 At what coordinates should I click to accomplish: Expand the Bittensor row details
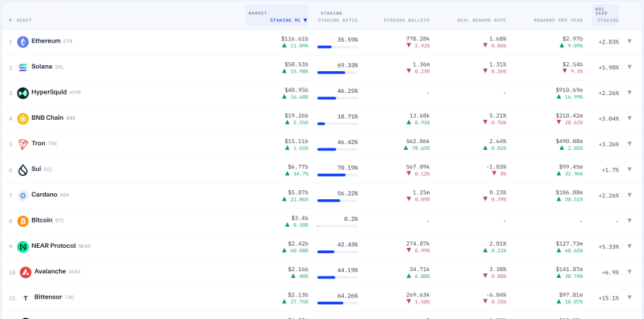coord(629,297)
